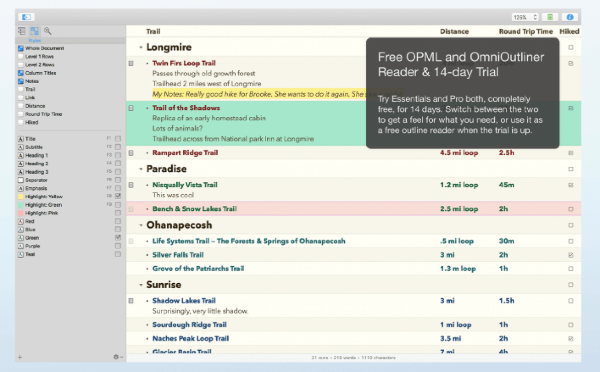
Task: Click the Round Trip Time column header
Action: click(x=526, y=31)
